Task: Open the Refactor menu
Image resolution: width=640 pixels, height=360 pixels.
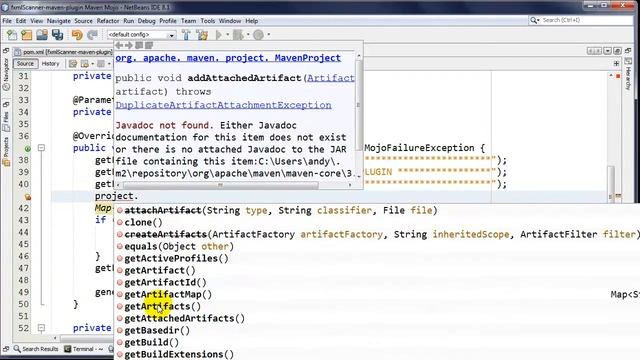Action: pos(108,20)
